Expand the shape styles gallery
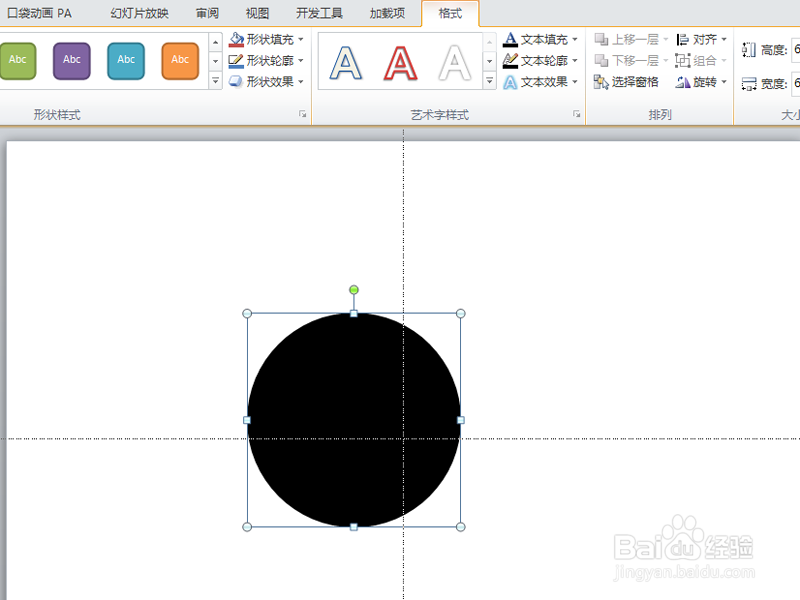Screen dimensions: 800x600 (x=215, y=81)
